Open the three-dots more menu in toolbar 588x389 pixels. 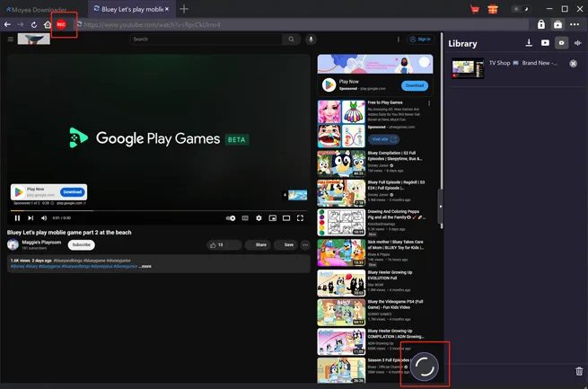point(575,24)
